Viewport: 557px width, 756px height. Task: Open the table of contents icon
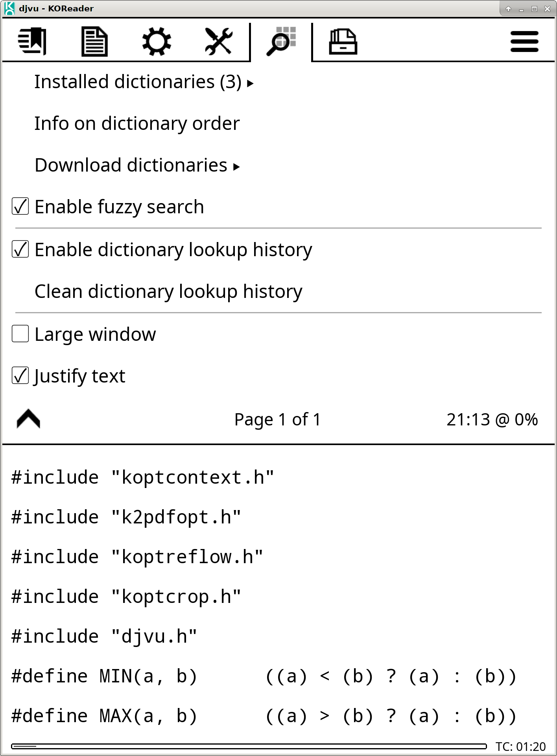tap(31, 41)
